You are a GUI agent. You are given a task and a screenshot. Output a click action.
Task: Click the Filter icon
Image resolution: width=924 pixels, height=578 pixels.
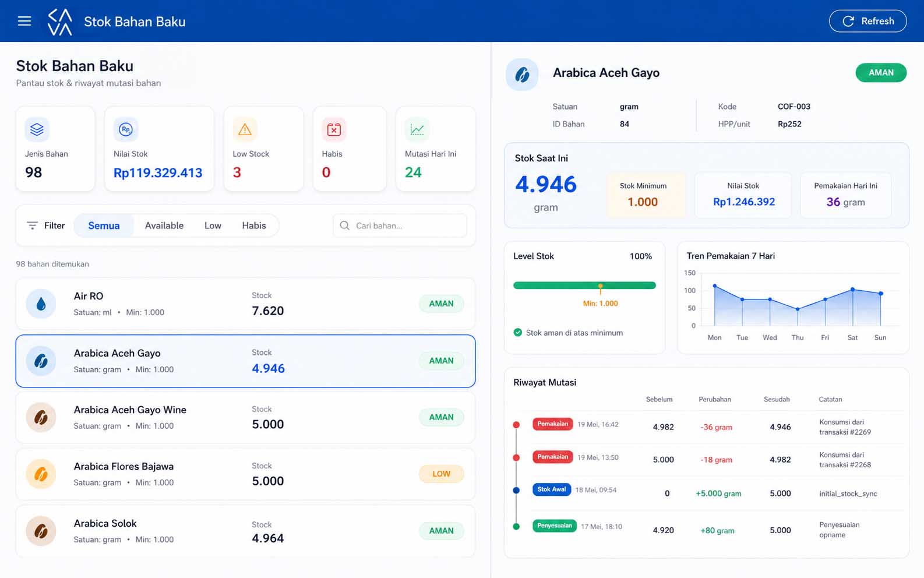[32, 225]
